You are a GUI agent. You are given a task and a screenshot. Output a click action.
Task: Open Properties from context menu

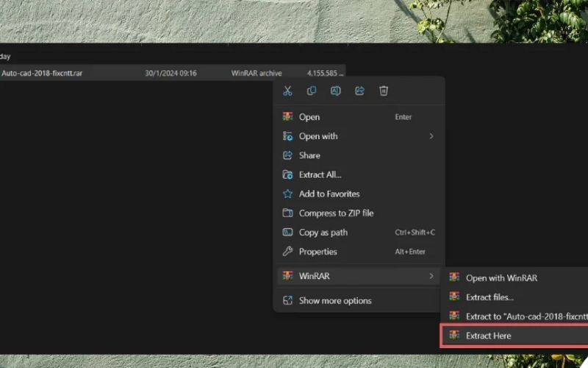coord(359,252)
